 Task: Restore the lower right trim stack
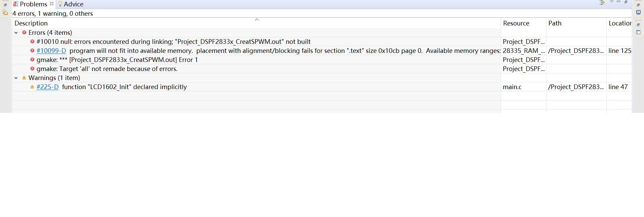[x=638, y=25]
